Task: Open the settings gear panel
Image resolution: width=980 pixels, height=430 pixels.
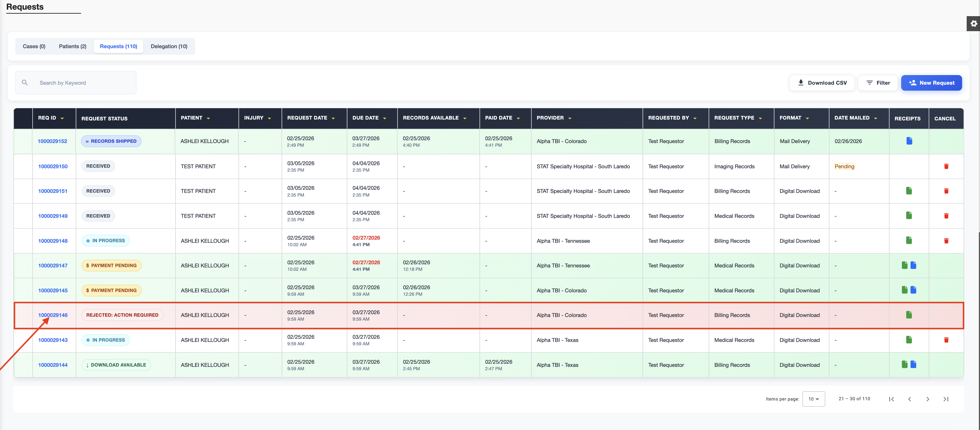Action: (973, 24)
